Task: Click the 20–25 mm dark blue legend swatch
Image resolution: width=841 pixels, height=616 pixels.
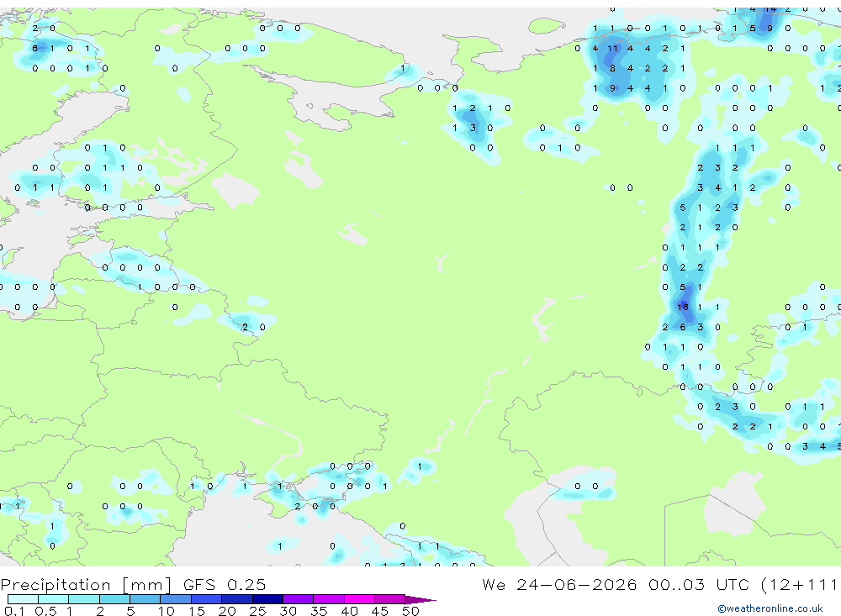Action: [x=237, y=599]
